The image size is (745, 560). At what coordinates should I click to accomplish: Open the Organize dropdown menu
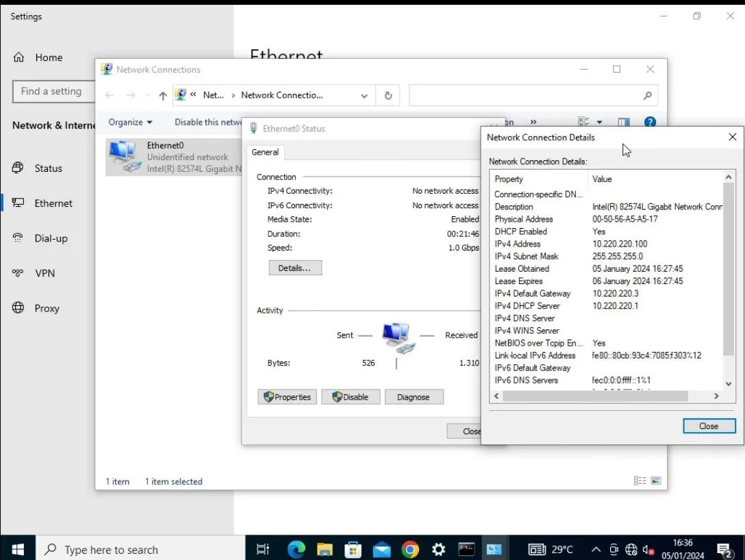(x=130, y=122)
